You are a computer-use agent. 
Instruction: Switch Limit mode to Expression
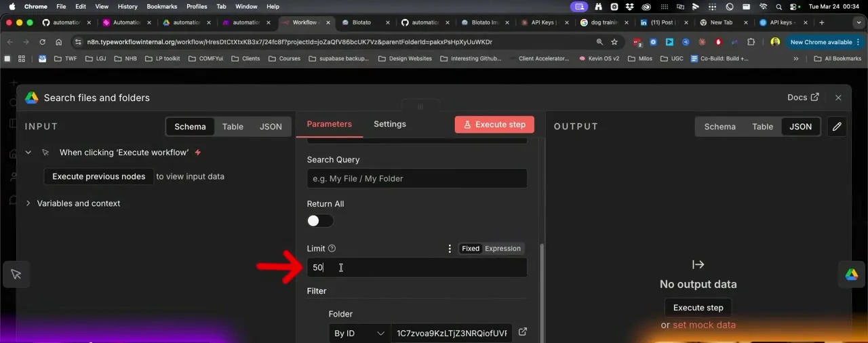(x=502, y=249)
